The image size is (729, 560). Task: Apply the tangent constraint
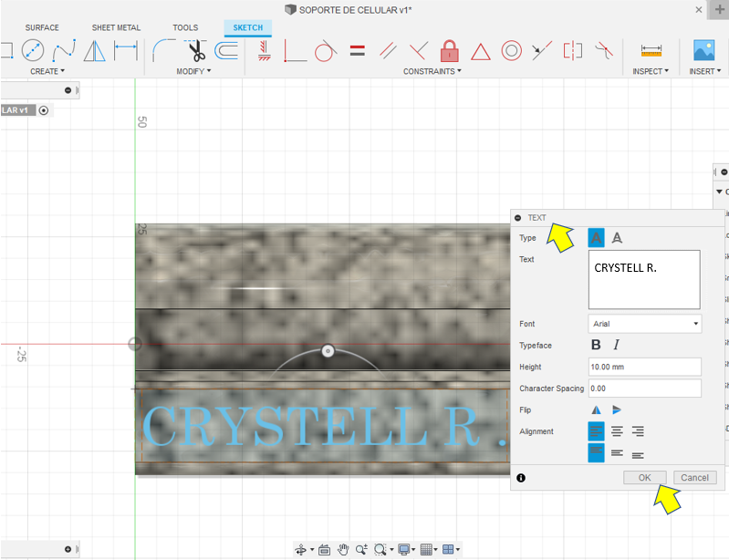coord(326,51)
